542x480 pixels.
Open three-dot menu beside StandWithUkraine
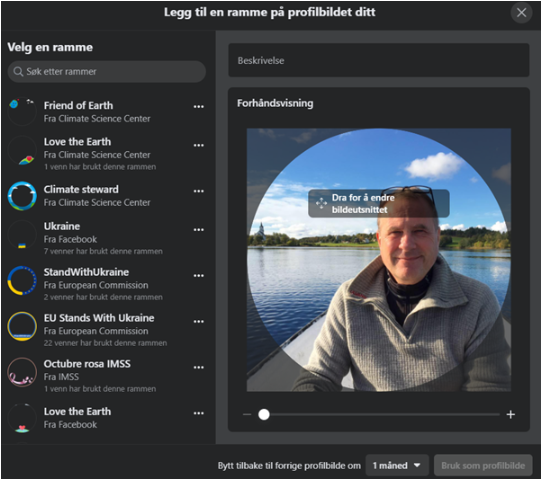(x=198, y=275)
